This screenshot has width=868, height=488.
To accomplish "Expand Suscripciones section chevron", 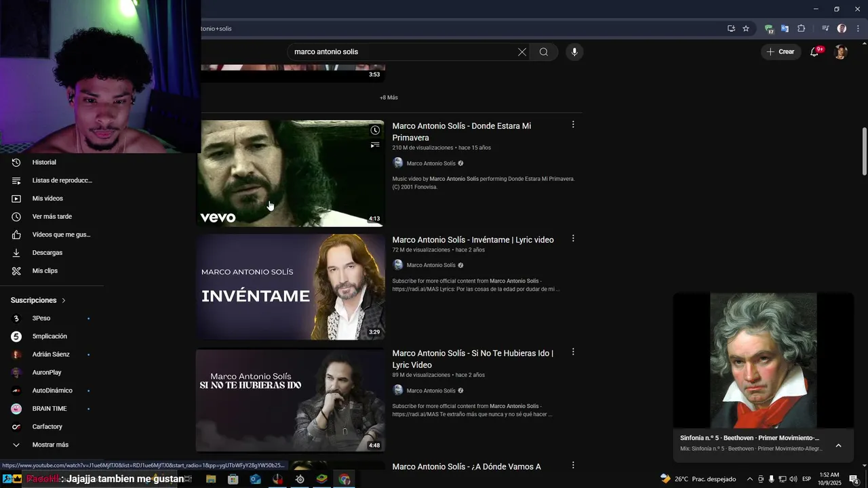I will click(64, 300).
